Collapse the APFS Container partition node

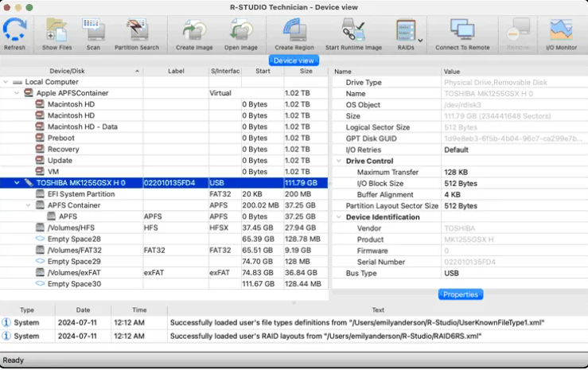28,205
